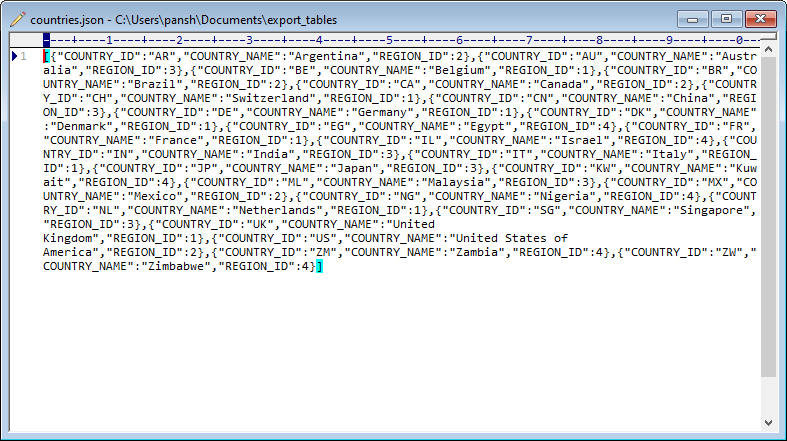
Task: Click the current line arrow marker in gutter
Action: point(14,56)
